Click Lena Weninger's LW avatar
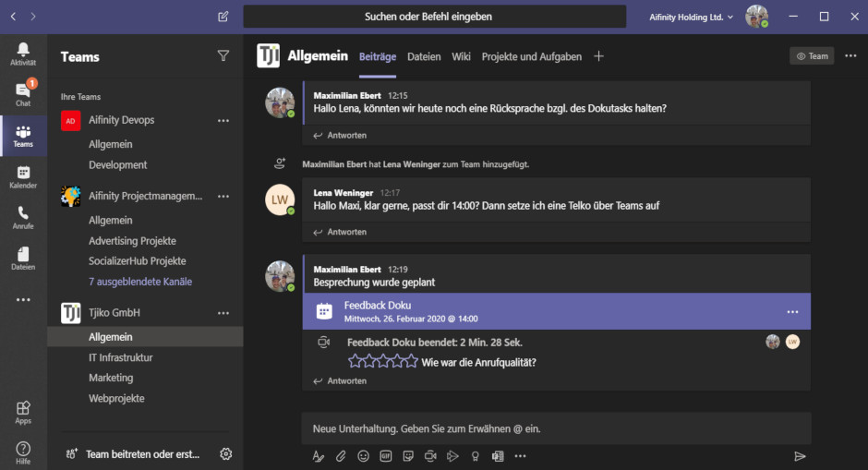 pos(280,199)
